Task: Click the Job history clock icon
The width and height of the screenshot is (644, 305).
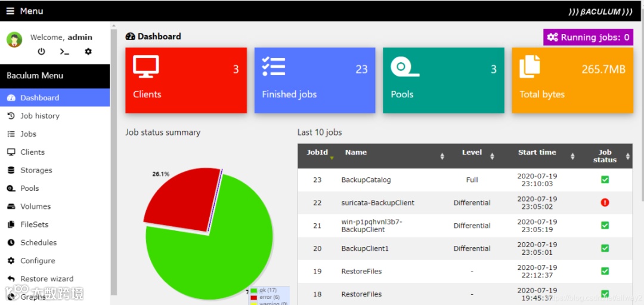Action: tap(11, 116)
